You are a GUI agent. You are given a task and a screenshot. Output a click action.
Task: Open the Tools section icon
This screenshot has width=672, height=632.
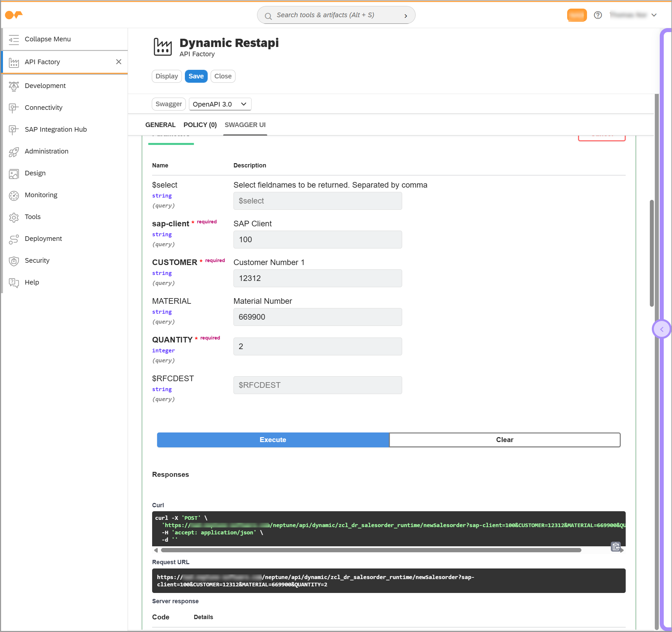coord(14,217)
